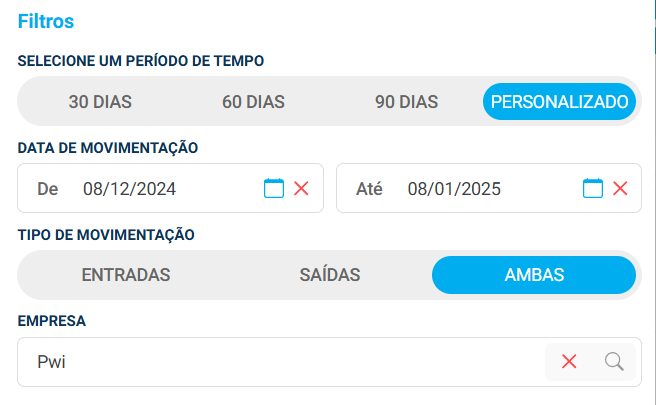The width and height of the screenshot is (656, 405).
Task: Choose the PERSONALIZADO period option
Action: coord(559,101)
